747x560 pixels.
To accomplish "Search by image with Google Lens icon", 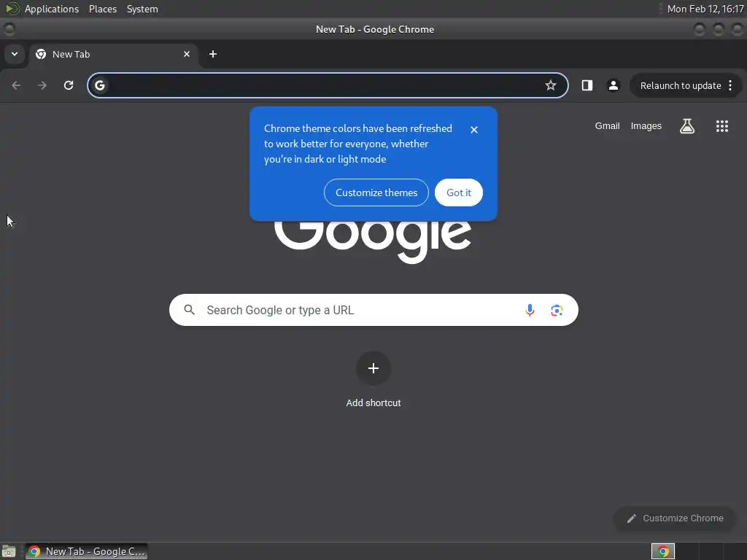I will 557,310.
